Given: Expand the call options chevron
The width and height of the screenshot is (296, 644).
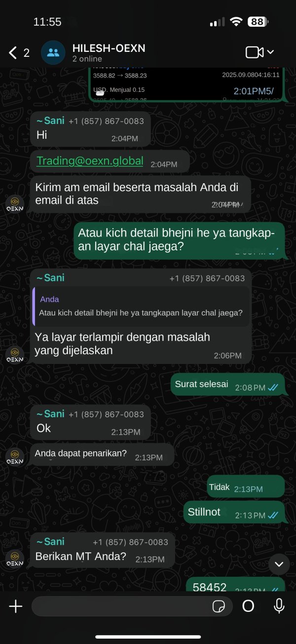Looking at the screenshot, I should 270,52.
